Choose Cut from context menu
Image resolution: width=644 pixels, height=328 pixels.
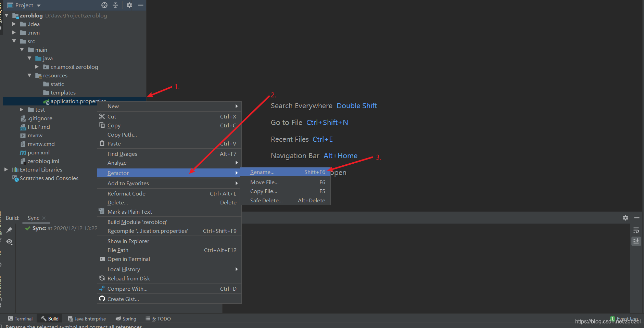[169, 116]
